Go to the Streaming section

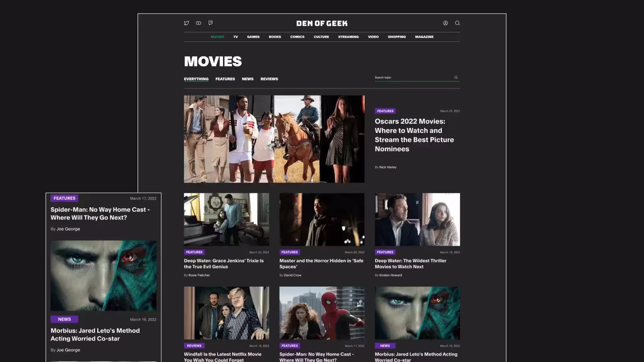[x=348, y=37]
